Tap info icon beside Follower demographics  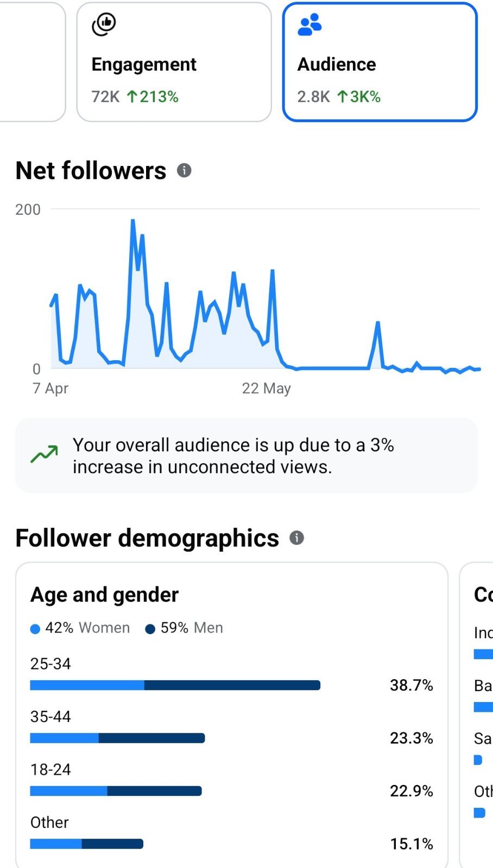click(x=296, y=538)
